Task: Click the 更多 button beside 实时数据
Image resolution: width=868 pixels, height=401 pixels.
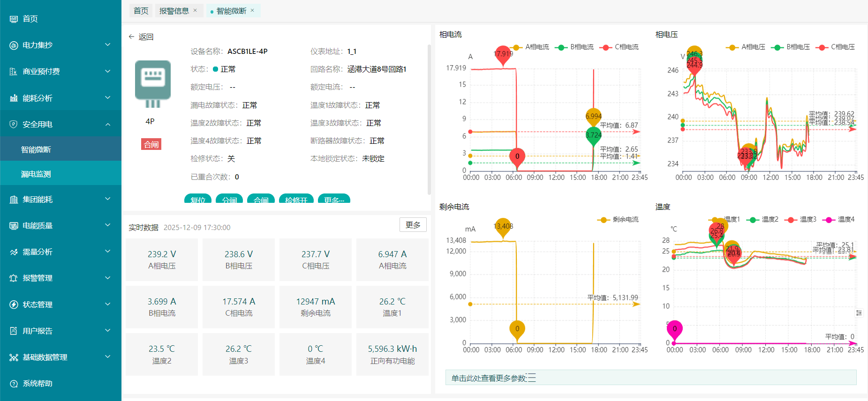Action: pos(413,225)
